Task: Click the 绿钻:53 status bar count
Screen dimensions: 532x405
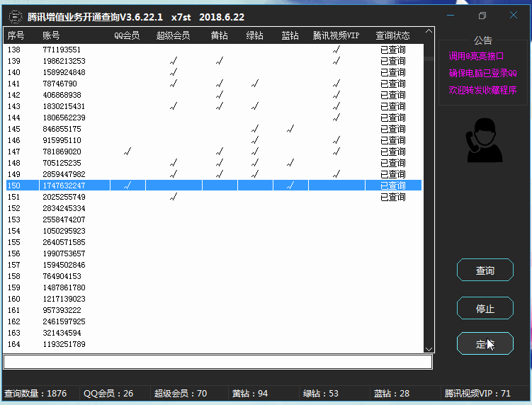Action: coord(321,393)
